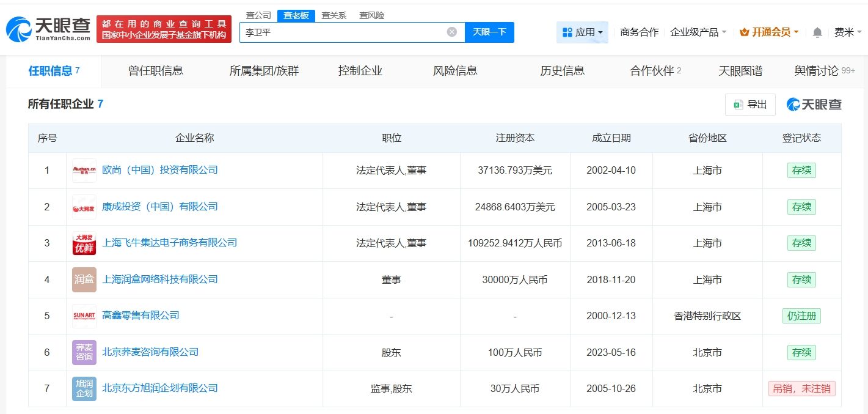This screenshot has height=414, width=868.
Task: Export the list with 导出 button
Action: (x=750, y=105)
